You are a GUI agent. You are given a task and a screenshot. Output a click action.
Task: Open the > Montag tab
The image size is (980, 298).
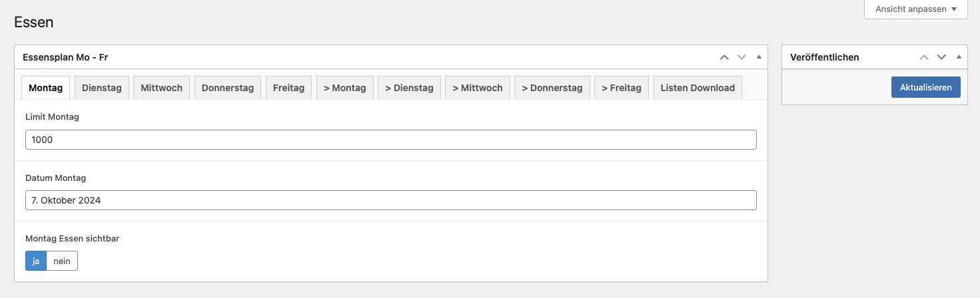344,88
